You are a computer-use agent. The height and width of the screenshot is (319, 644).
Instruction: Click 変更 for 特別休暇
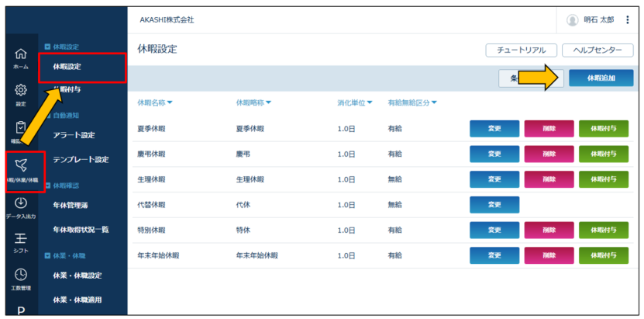(494, 231)
